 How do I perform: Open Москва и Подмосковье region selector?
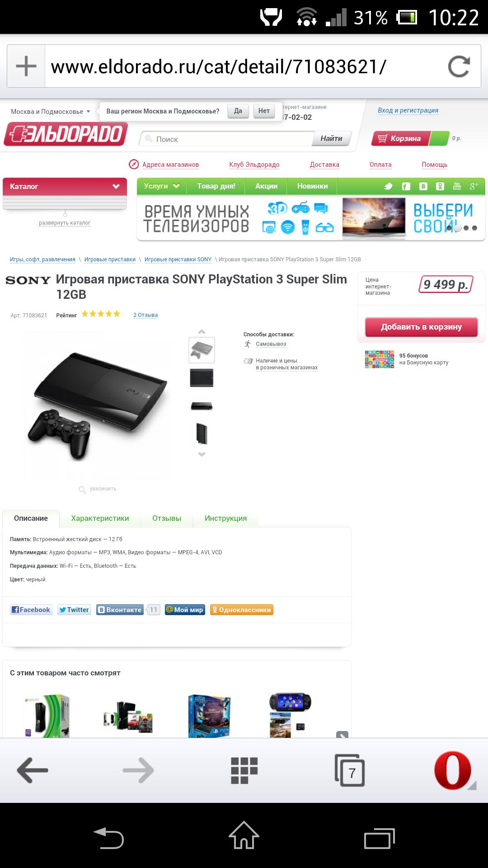click(x=50, y=112)
